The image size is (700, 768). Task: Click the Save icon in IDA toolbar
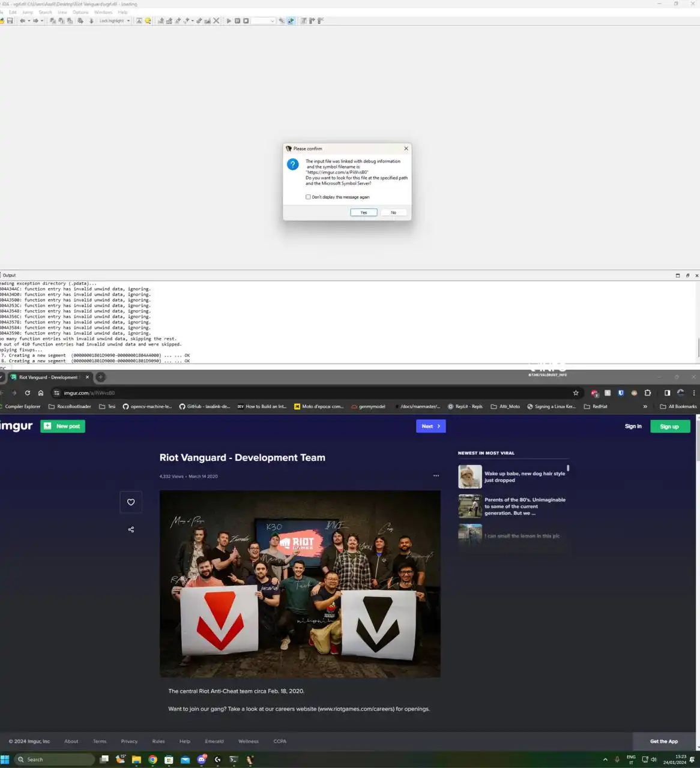10,21
